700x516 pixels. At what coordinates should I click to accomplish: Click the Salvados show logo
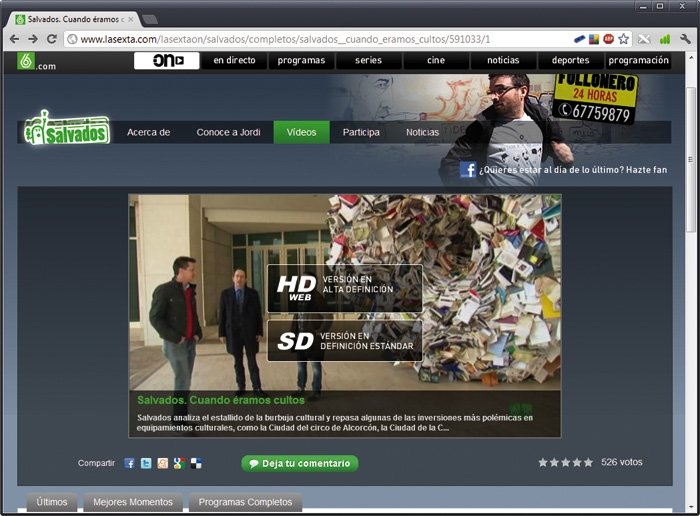(x=67, y=129)
